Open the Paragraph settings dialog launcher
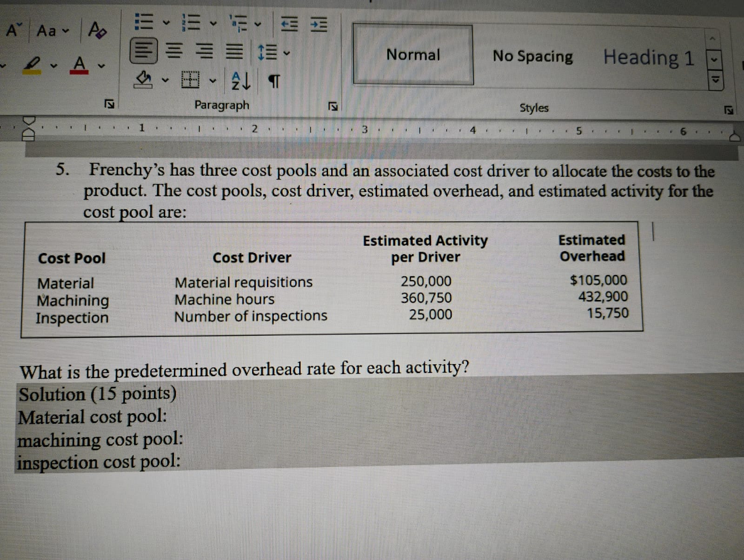Screen dimensions: 744x560 332,107
